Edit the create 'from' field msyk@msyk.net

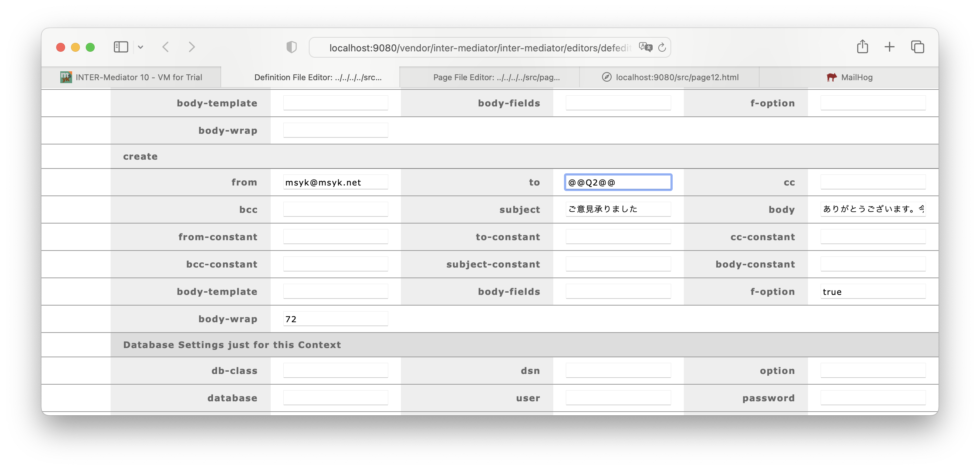[335, 182]
